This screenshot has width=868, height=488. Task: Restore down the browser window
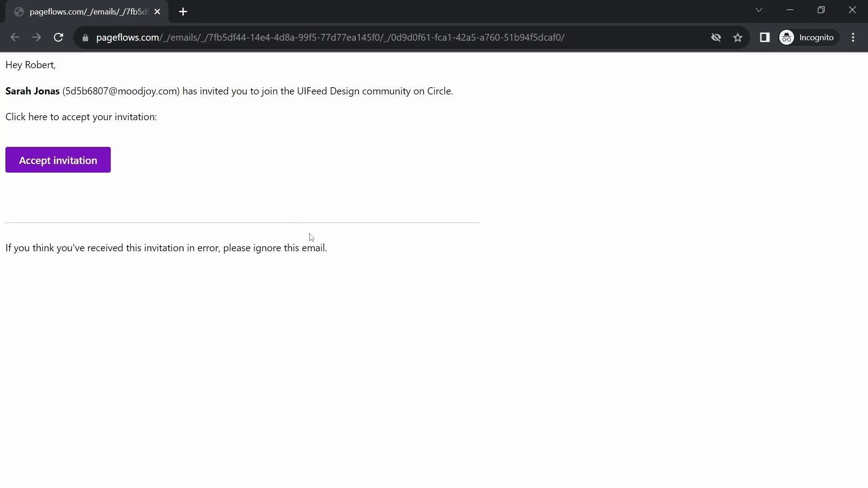pyautogui.click(x=821, y=10)
